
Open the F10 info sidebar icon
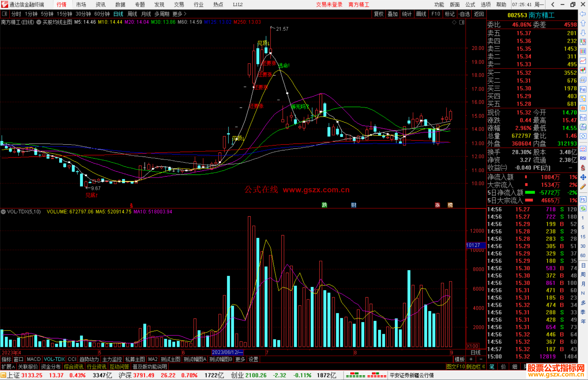[x=583, y=89]
